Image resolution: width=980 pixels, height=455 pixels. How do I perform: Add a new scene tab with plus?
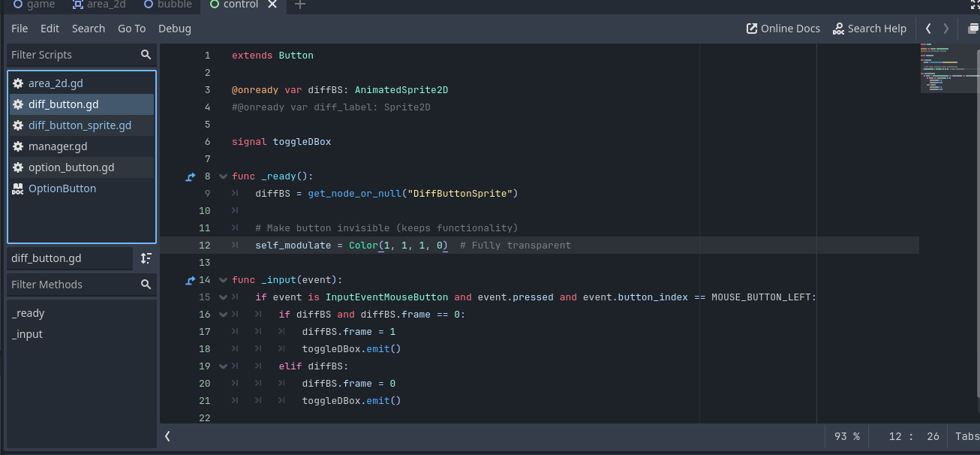point(300,5)
